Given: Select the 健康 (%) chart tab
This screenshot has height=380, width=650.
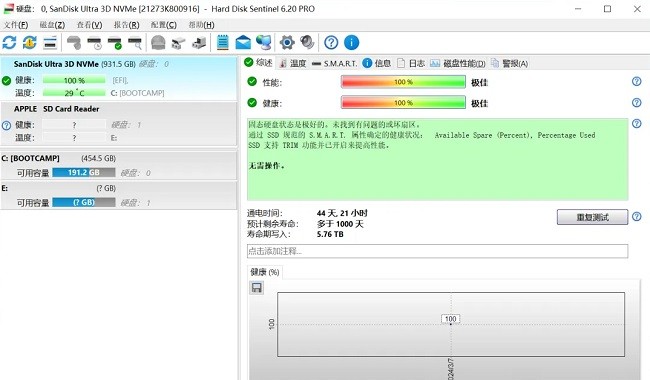Looking at the screenshot, I should click(265, 272).
